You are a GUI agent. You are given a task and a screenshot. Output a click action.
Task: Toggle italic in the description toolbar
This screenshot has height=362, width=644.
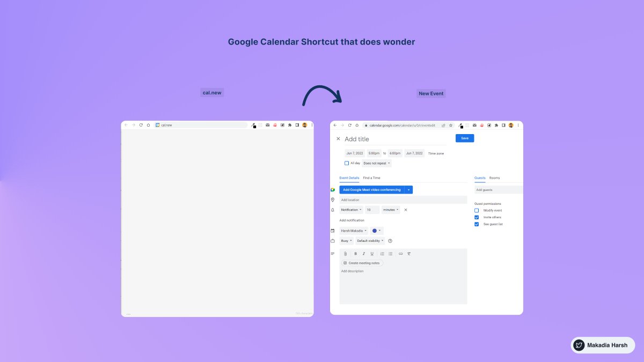coord(363,254)
